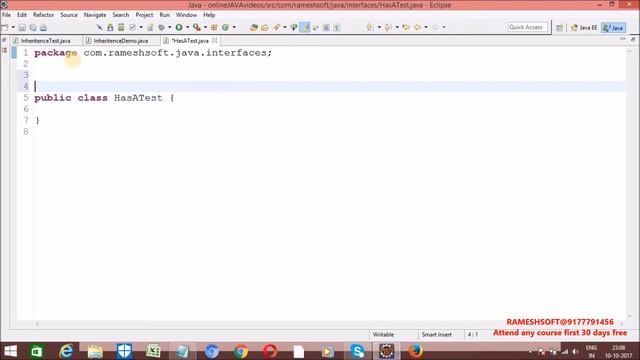
Task: Click the Previous Annotation icon
Action: tap(388, 27)
